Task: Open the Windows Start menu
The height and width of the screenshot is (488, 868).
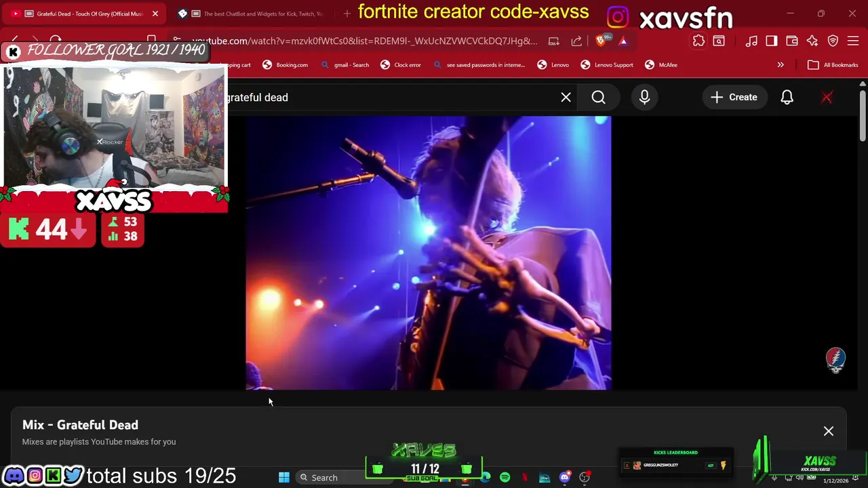Action: coord(284,478)
